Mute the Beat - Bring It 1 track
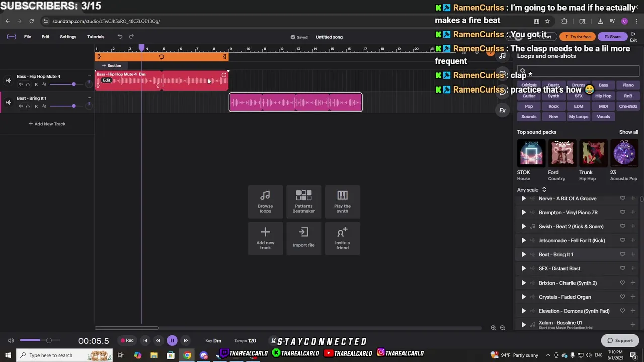Viewport: 644px width, 362px height. 21,106
